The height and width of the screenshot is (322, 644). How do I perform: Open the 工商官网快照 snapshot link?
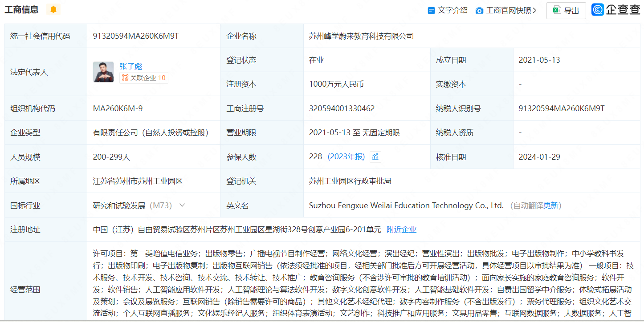(x=509, y=10)
